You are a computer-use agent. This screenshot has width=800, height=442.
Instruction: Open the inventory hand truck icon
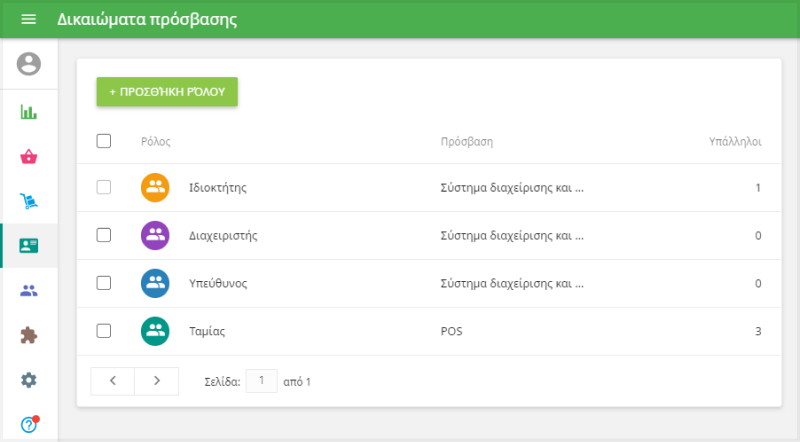click(x=29, y=203)
